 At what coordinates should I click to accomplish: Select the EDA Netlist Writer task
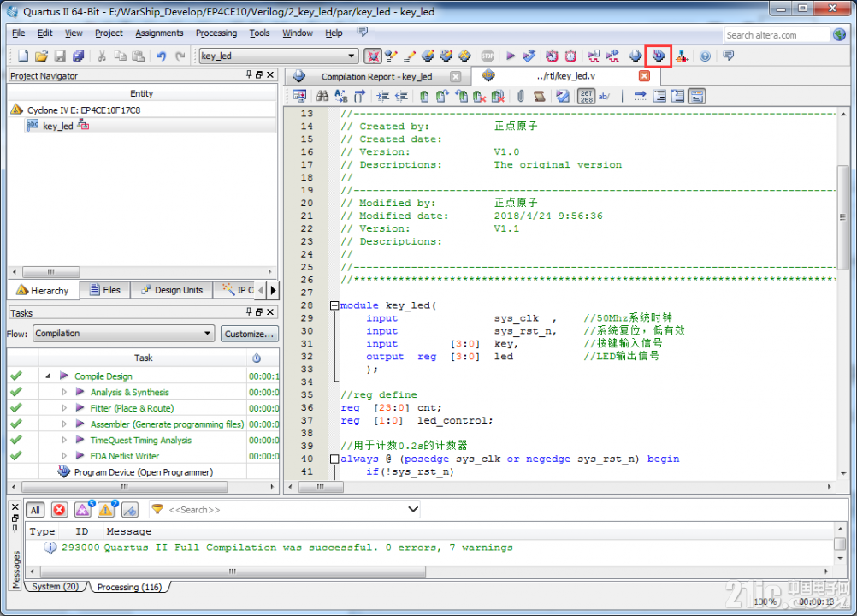point(125,456)
